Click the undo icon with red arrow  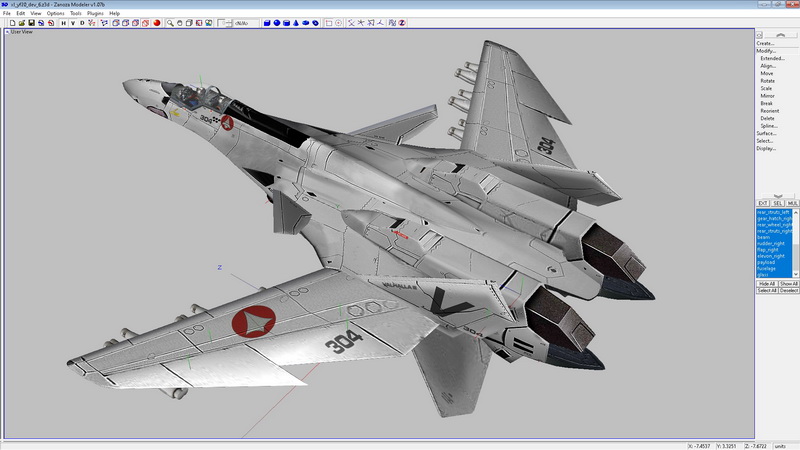tap(51, 23)
